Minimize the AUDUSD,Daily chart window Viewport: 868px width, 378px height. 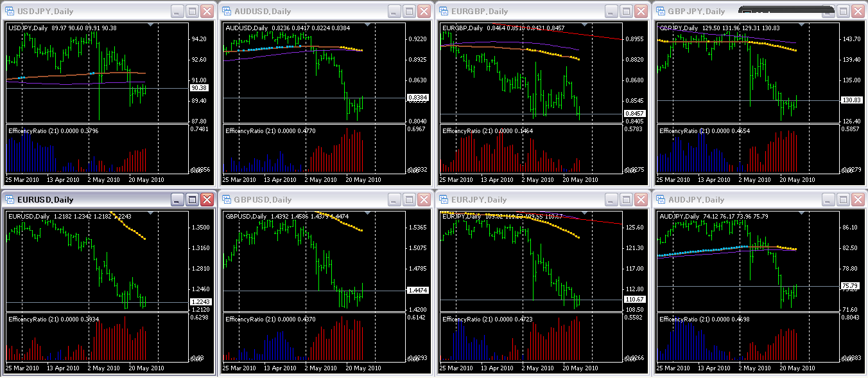(395, 12)
